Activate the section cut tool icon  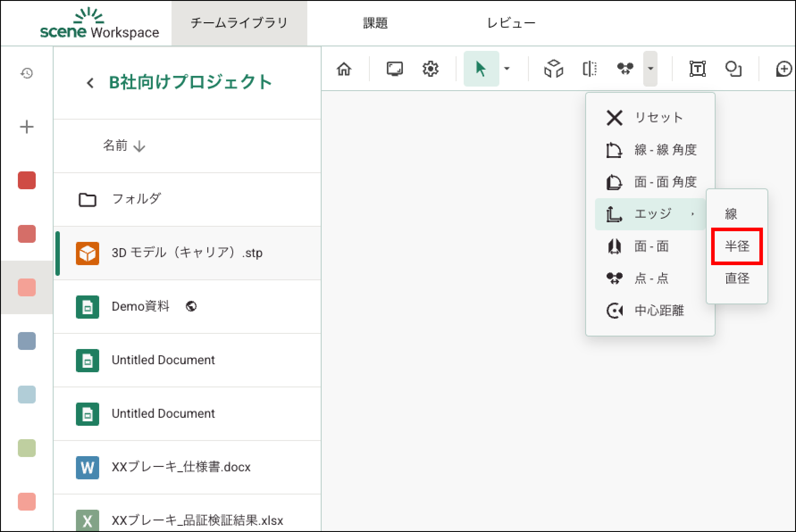590,69
